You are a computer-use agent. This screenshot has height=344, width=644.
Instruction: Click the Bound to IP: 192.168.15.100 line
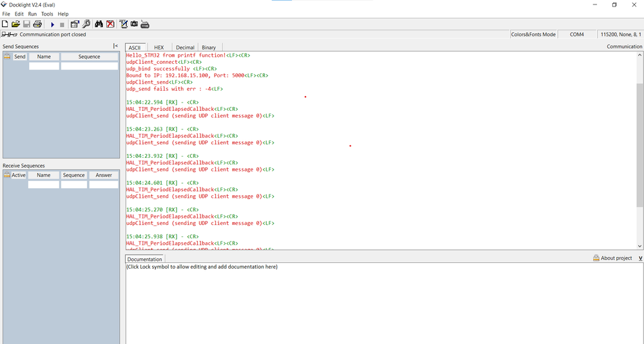pos(197,75)
